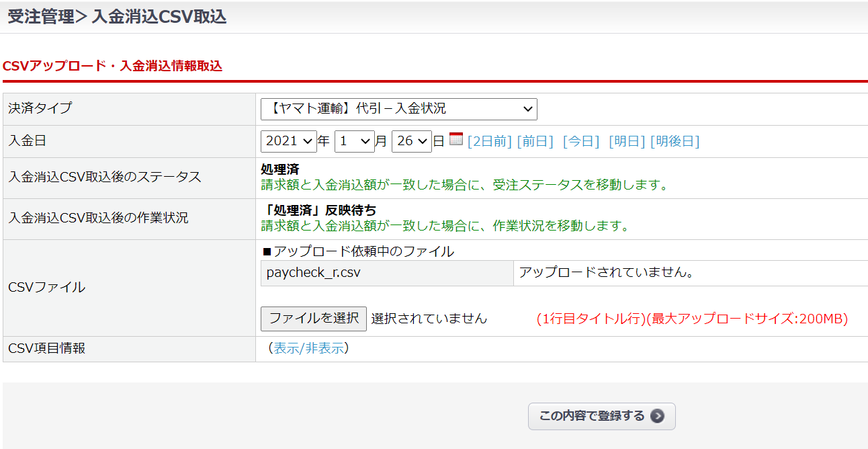Toggle CSV項目情報 via the 表示/非表示 link
868x449 pixels.
click(309, 348)
